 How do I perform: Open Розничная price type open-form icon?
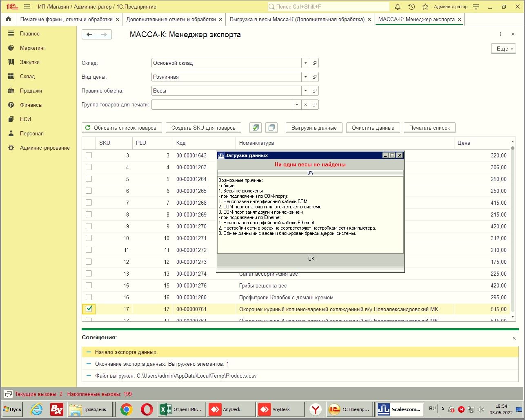tap(314, 77)
